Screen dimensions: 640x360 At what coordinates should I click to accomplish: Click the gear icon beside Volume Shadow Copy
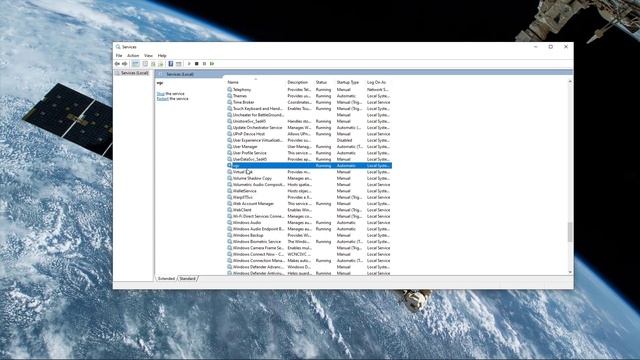tap(229, 178)
